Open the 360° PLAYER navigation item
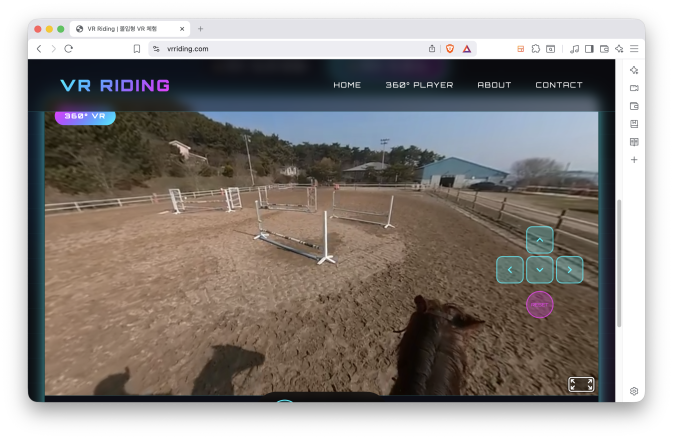This screenshot has height=439, width=673. [419, 85]
